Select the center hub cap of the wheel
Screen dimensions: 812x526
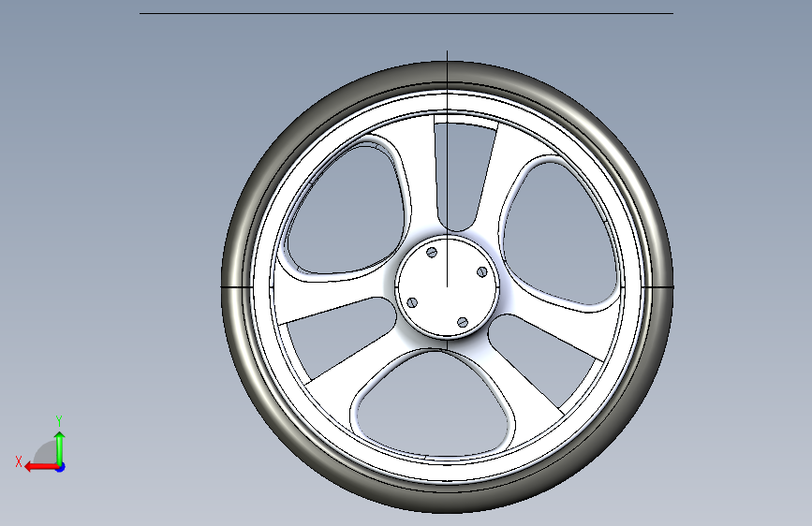click(x=447, y=287)
